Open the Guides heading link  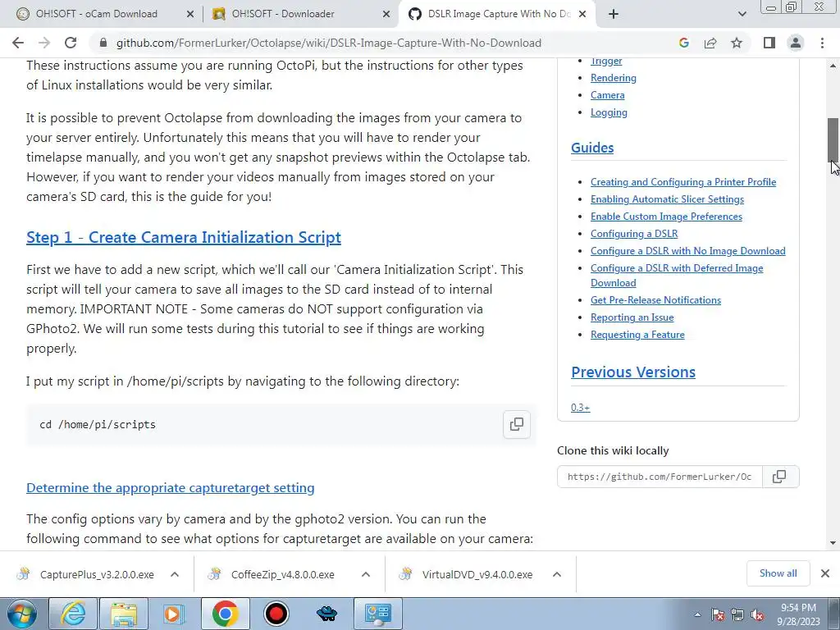(592, 148)
